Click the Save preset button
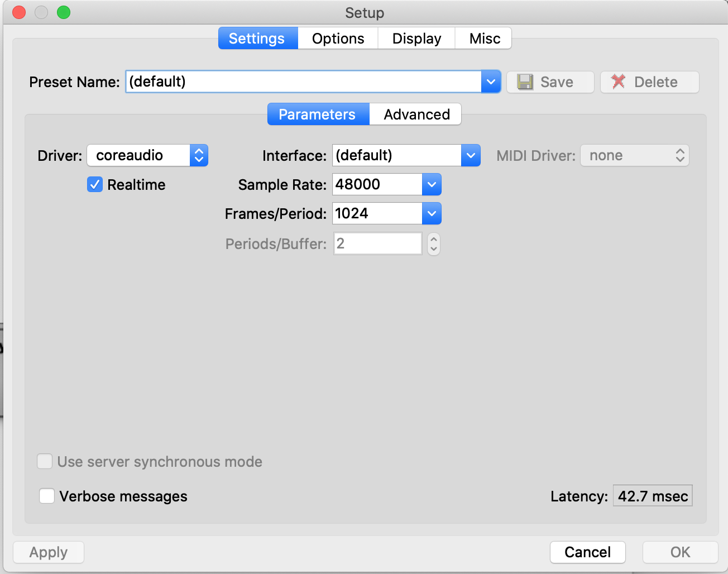728x574 pixels. click(x=550, y=82)
